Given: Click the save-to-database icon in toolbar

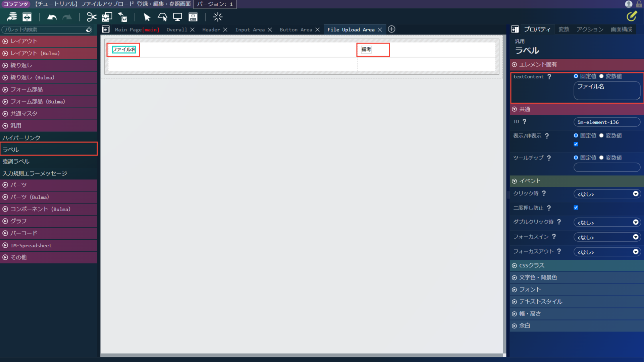Looking at the screenshot, I should [12, 17].
